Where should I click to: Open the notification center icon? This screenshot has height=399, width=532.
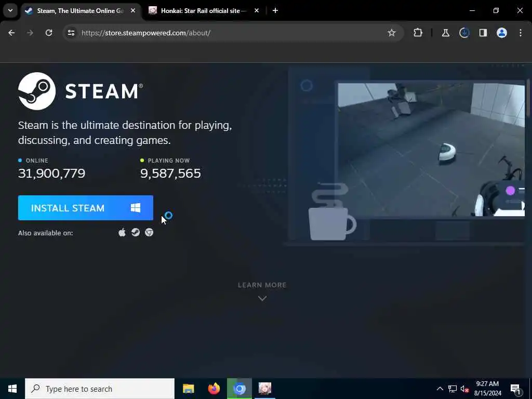pos(516,389)
